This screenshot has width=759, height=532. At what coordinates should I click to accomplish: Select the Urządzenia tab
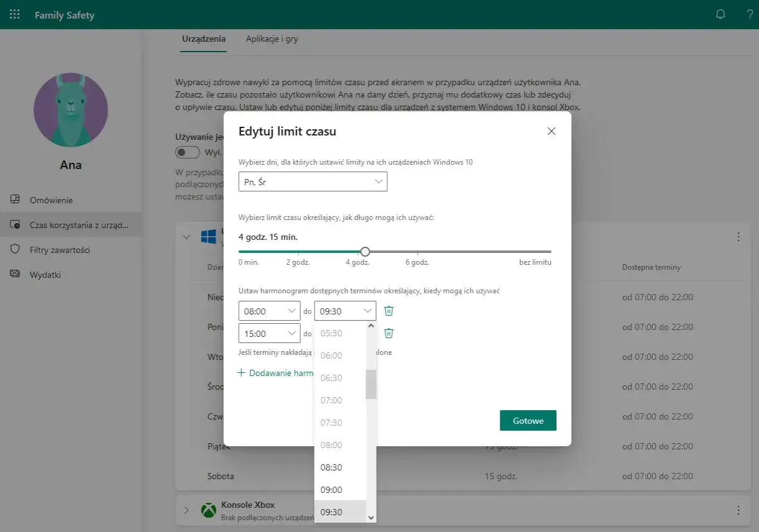203,39
